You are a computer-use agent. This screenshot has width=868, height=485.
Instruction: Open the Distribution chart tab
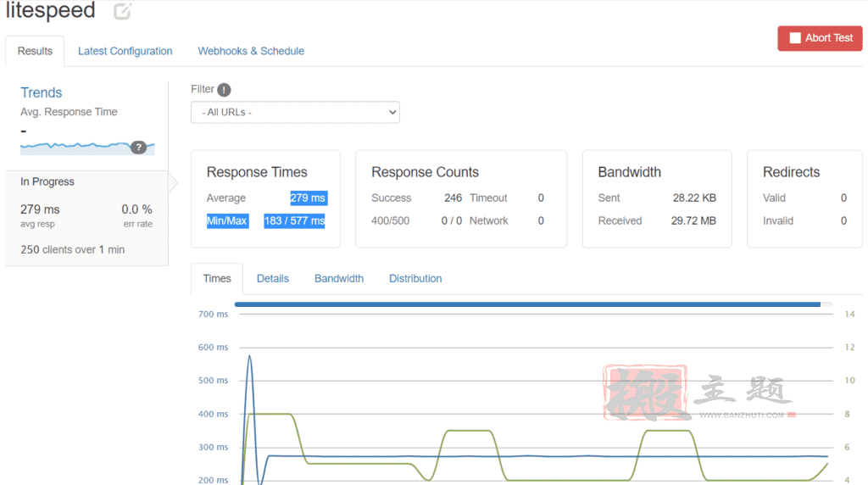(x=415, y=278)
